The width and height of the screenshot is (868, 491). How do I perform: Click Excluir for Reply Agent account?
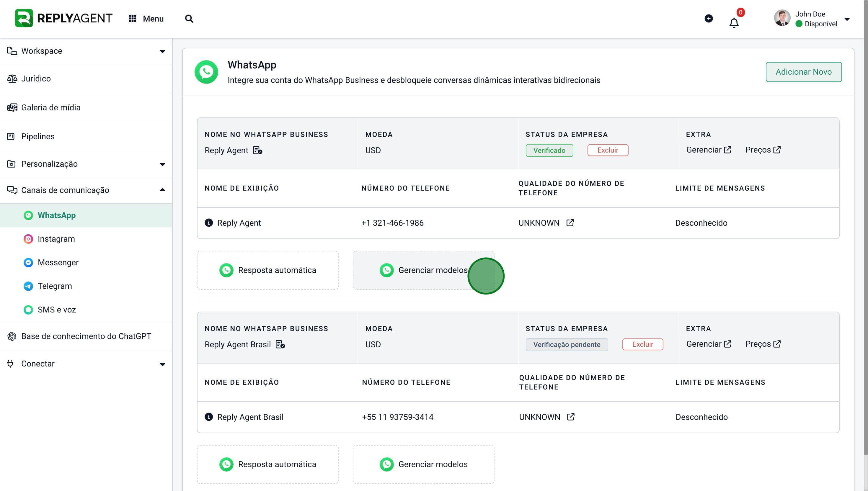608,150
